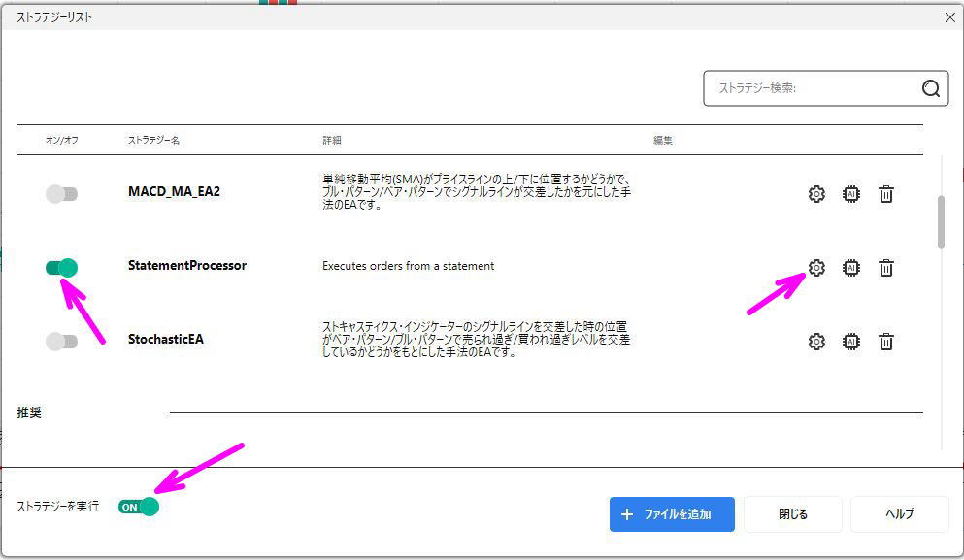Click AI chip icon for MACD_MA_EA2
The width and height of the screenshot is (964, 560).
[x=851, y=194]
